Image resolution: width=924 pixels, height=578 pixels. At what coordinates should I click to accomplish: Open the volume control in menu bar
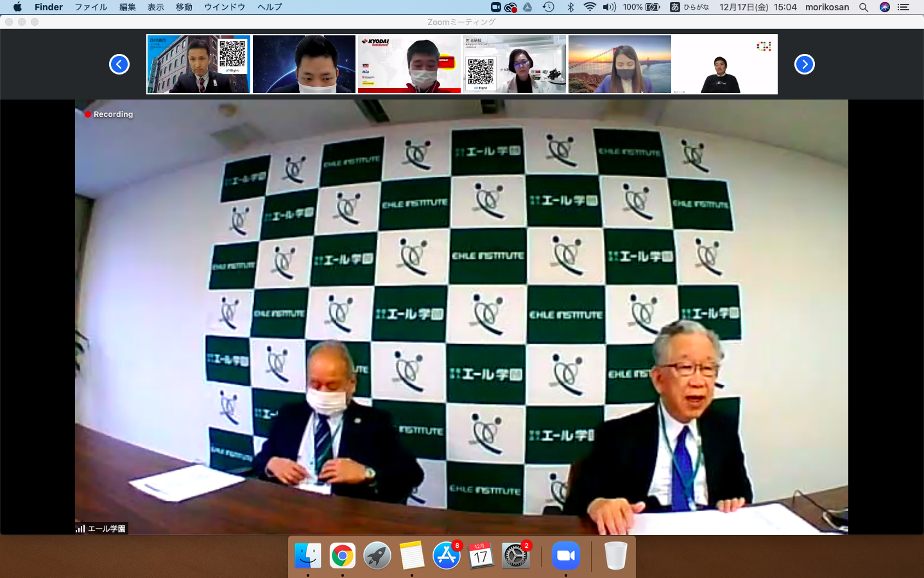[x=610, y=7]
